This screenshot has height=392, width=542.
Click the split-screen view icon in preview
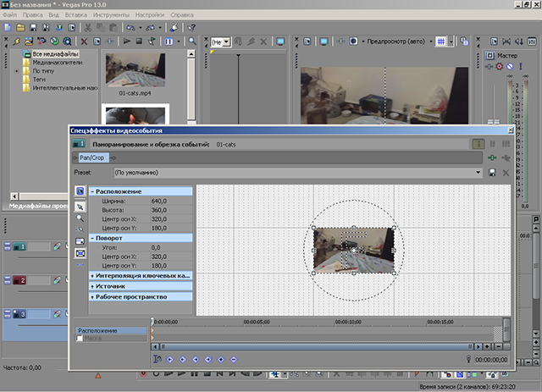pos(353,41)
